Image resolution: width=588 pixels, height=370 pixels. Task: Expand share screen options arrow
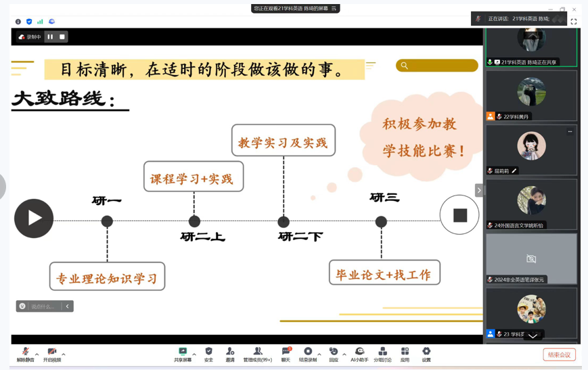(194, 354)
